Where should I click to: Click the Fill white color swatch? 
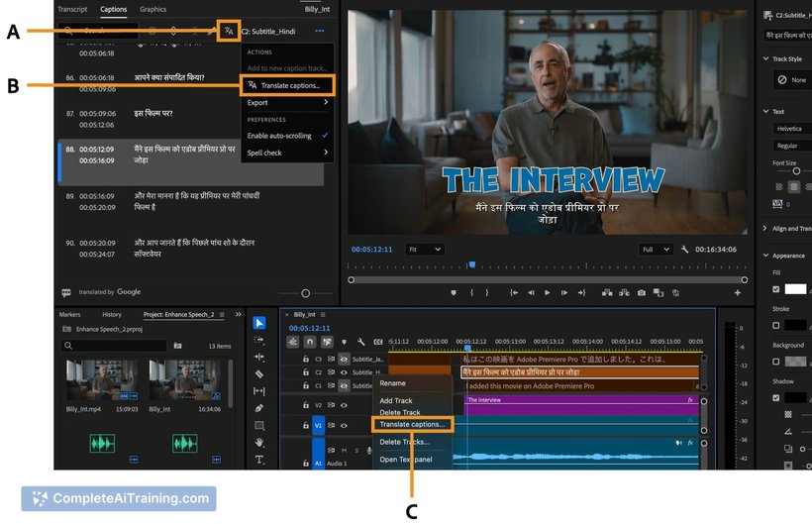tap(795, 289)
